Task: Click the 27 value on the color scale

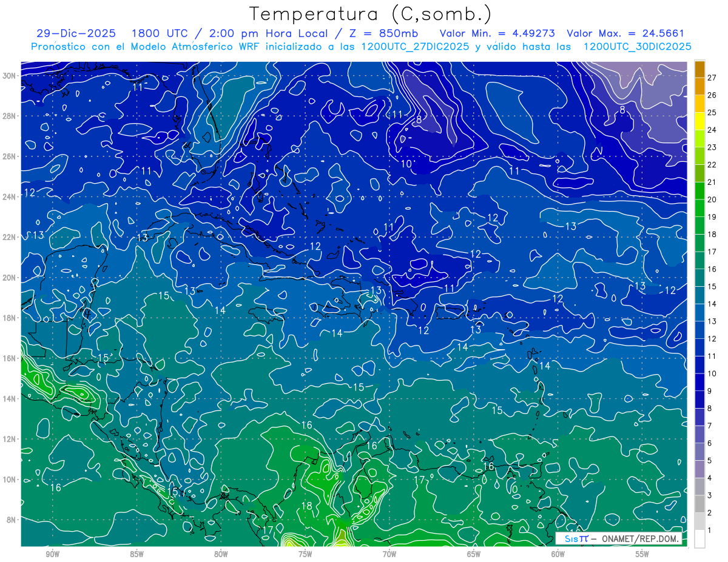Action: pyautogui.click(x=712, y=78)
